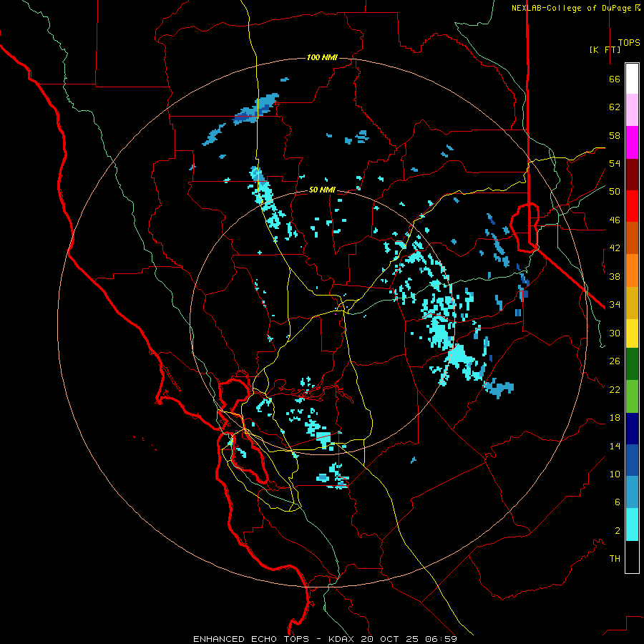Click the medium blue swatch below 14

[x=632, y=460]
